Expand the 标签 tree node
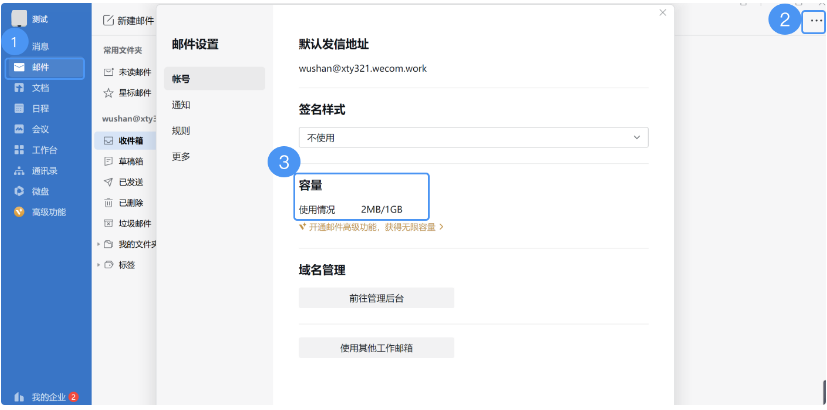Viewport: 827px width, 410px height. click(98, 265)
